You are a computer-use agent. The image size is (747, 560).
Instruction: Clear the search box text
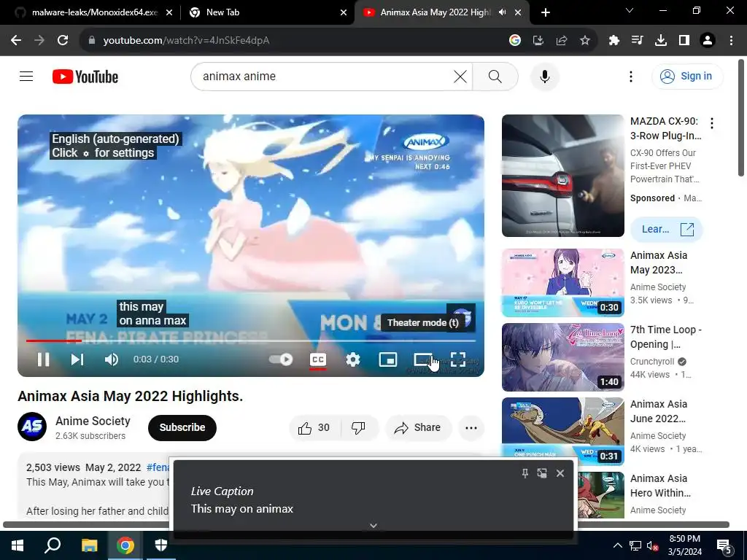pos(460,76)
